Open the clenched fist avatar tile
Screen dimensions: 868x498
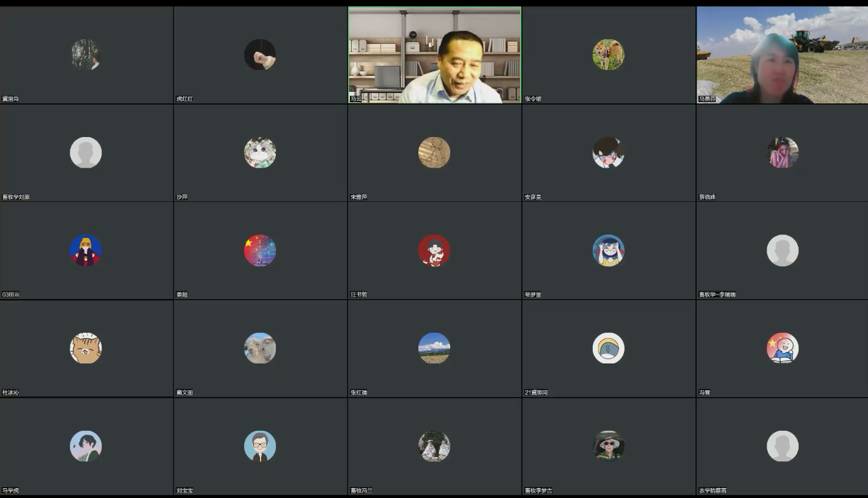coord(260,54)
